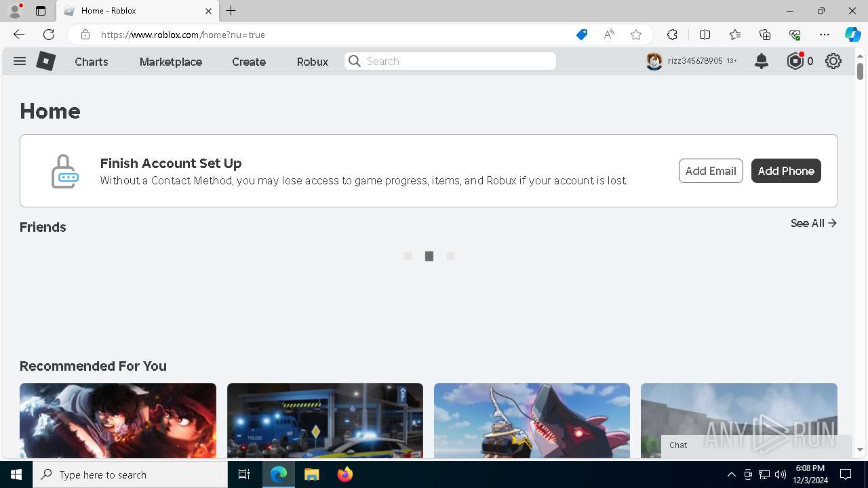
Task: Open See All friends link
Action: pos(814,223)
